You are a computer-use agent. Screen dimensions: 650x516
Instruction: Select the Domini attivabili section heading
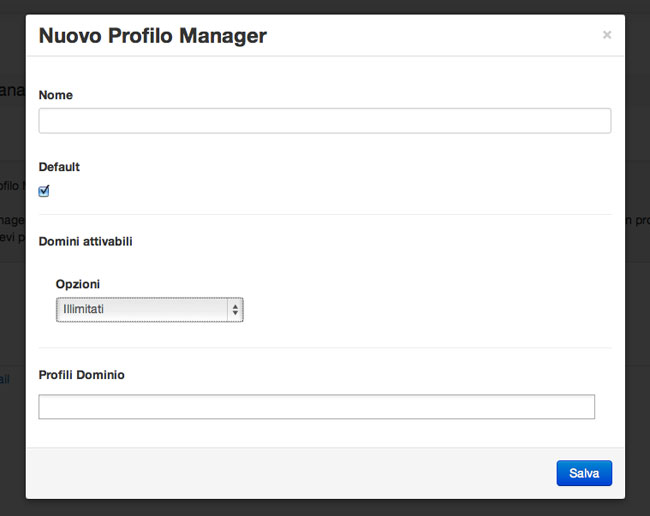tap(85, 241)
